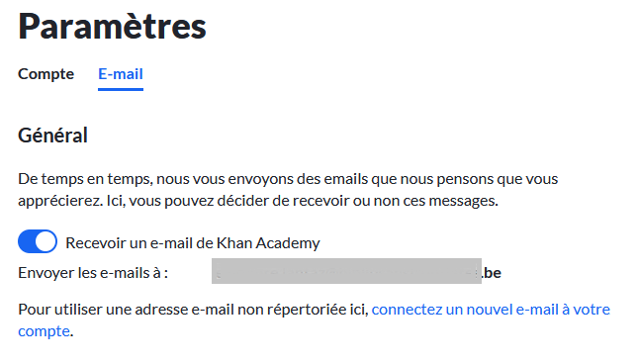
Task: Click the 'Général' section heading
Action: pos(52,136)
